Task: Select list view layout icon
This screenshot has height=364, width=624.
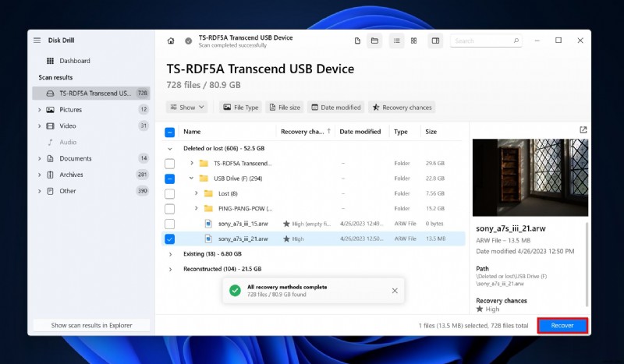Action: click(396, 41)
